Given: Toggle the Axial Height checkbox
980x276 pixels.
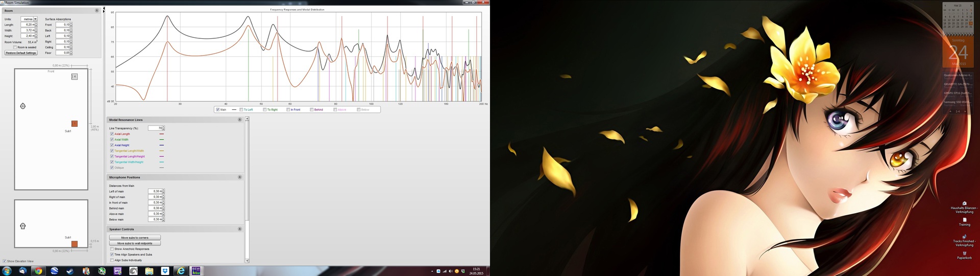Looking at the screenshot, I should 112,145.
